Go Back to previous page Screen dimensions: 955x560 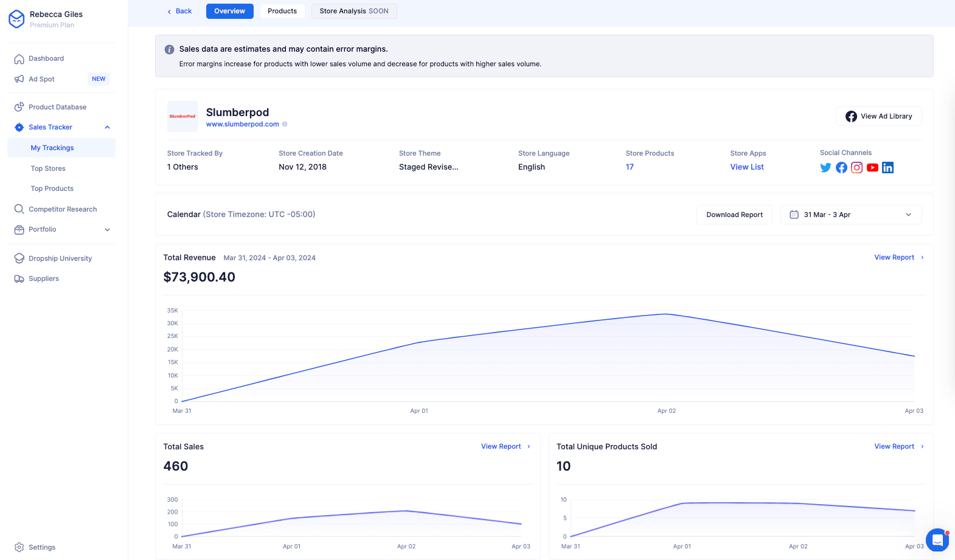click(179, 11)
